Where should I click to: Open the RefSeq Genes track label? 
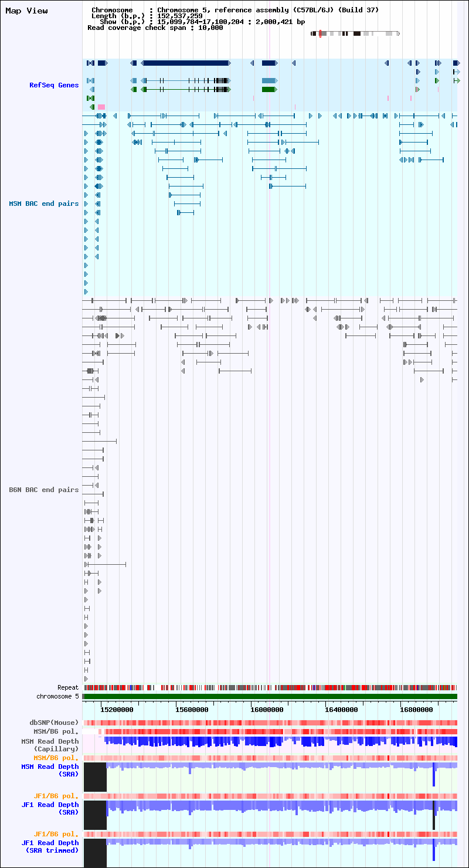(x=54, y=85)
